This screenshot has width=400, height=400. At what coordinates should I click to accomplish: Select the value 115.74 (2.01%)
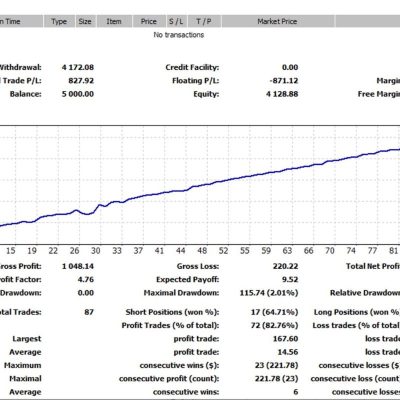(269, 293)
